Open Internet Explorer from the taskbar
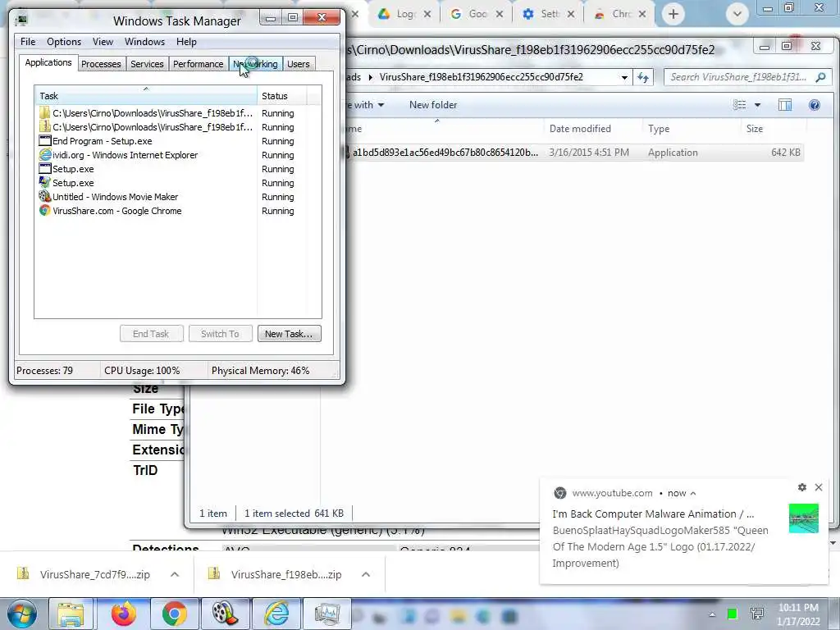Screen dimensions: 840x630 (276, 614)
